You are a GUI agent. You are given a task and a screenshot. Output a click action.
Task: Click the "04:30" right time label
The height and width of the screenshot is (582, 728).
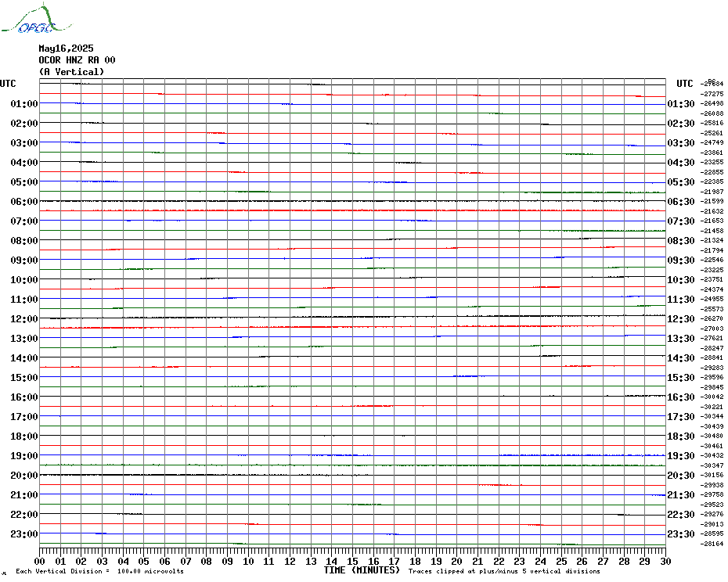click(x=681, y=163)
